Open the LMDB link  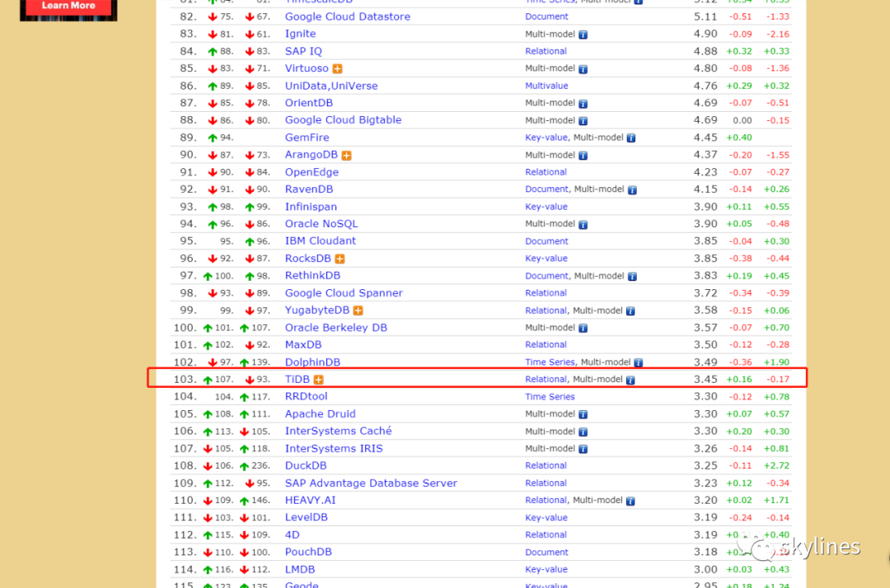click(300, 569)
